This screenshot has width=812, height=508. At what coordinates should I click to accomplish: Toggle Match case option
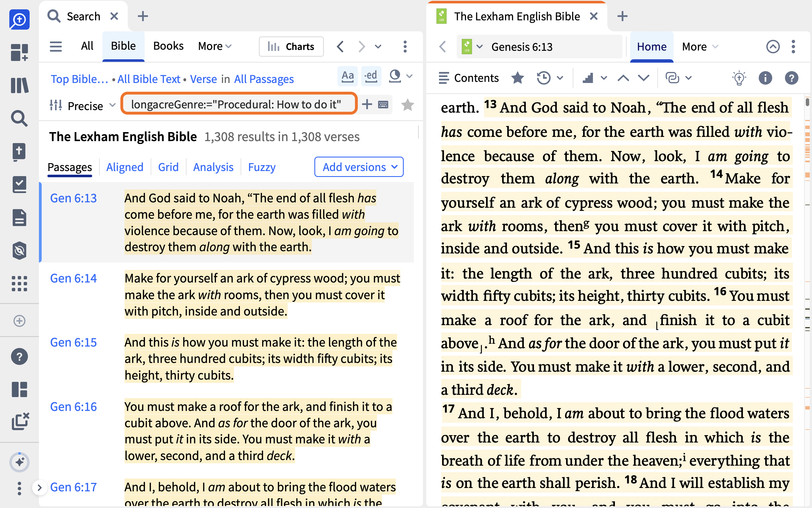[x=348, y=76]
